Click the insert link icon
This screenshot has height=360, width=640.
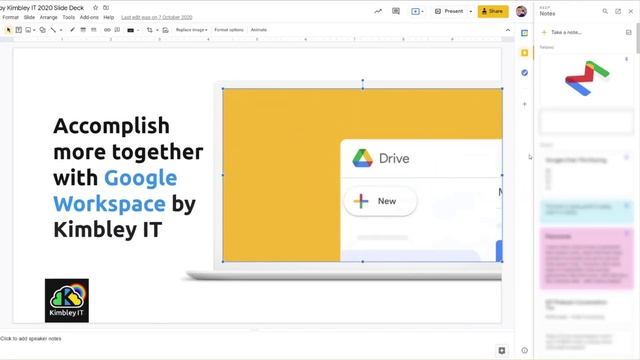click(107, 30)
